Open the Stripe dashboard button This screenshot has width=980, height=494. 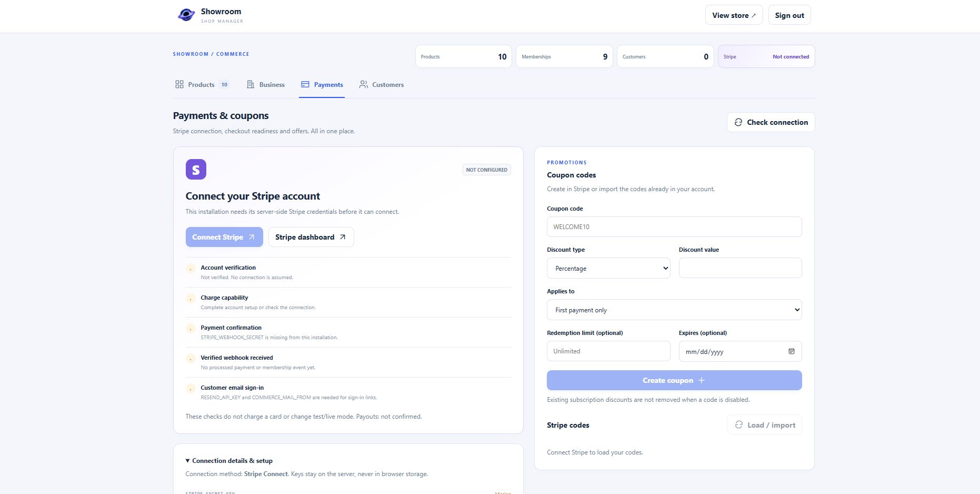311,237
